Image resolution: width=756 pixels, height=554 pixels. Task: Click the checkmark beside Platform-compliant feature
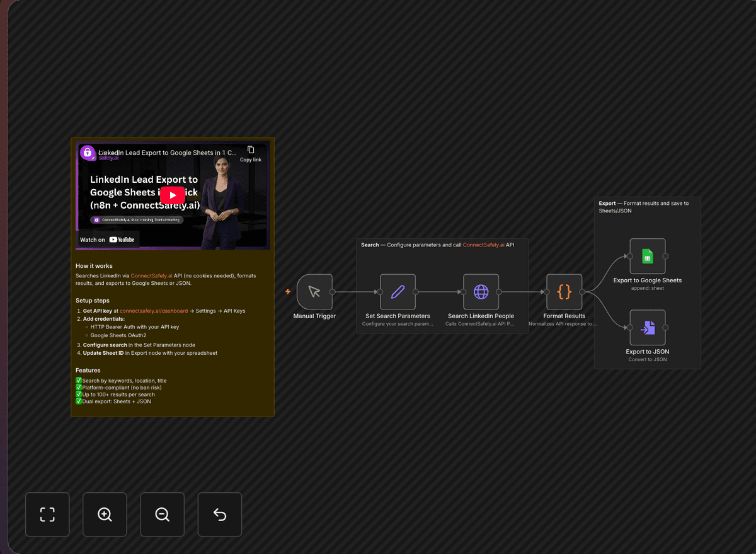pyautogui.click(x=78, y=387)
